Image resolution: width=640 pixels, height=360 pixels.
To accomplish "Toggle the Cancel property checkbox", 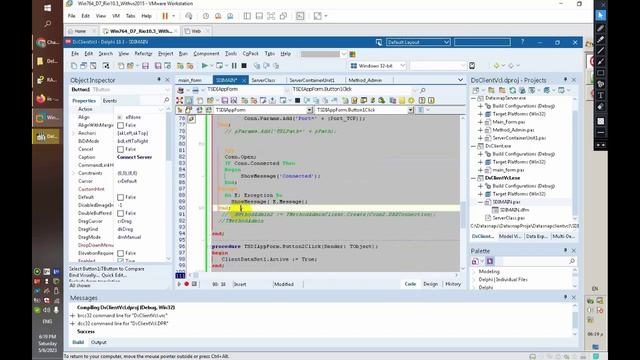I will (120, 149).
